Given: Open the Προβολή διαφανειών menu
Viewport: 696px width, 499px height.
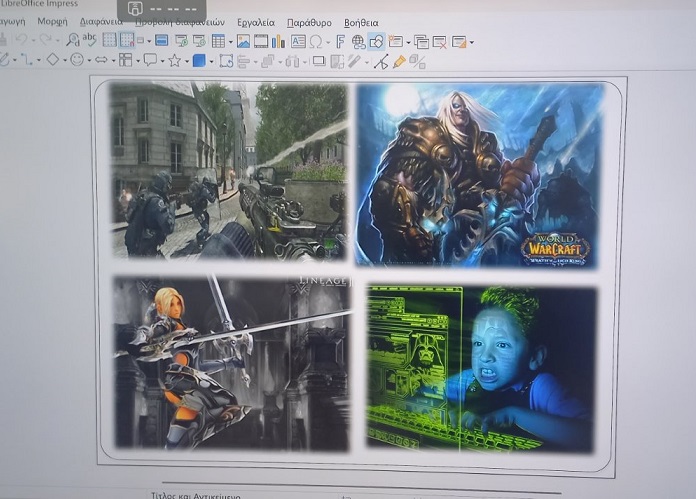Looking at the screenshot, I should (x=180, y=22).
